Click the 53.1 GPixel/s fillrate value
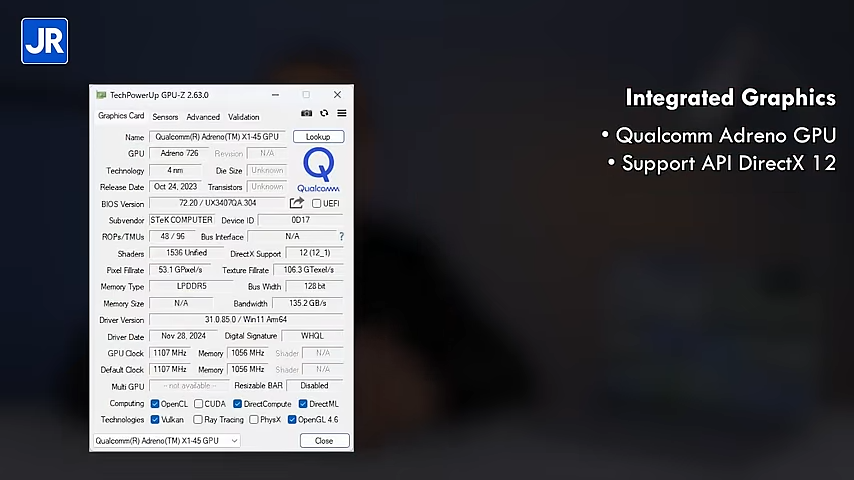 pyautogui.click(x=180, y=270)
